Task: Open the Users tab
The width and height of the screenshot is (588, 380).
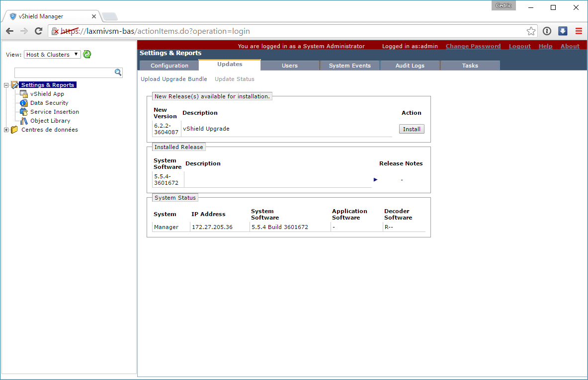Action: (289, 66)
